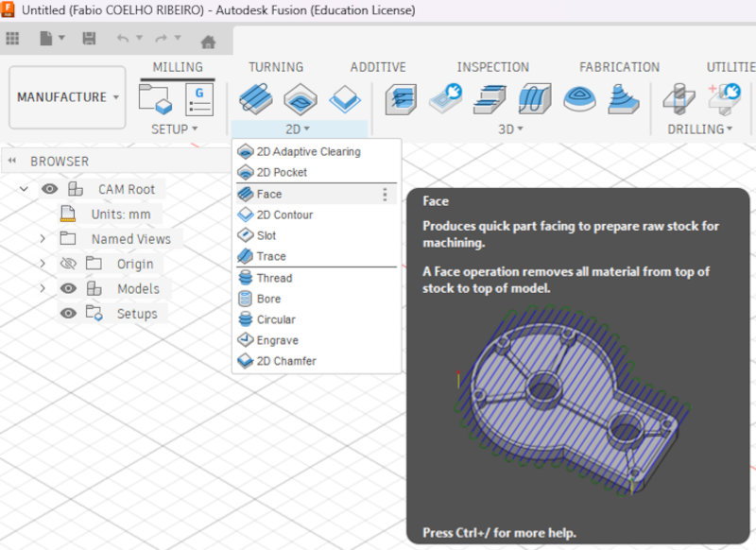Switch to the UTILITIES tab
The width and height of the screenshot is (756, 550).
pos(730,67)
